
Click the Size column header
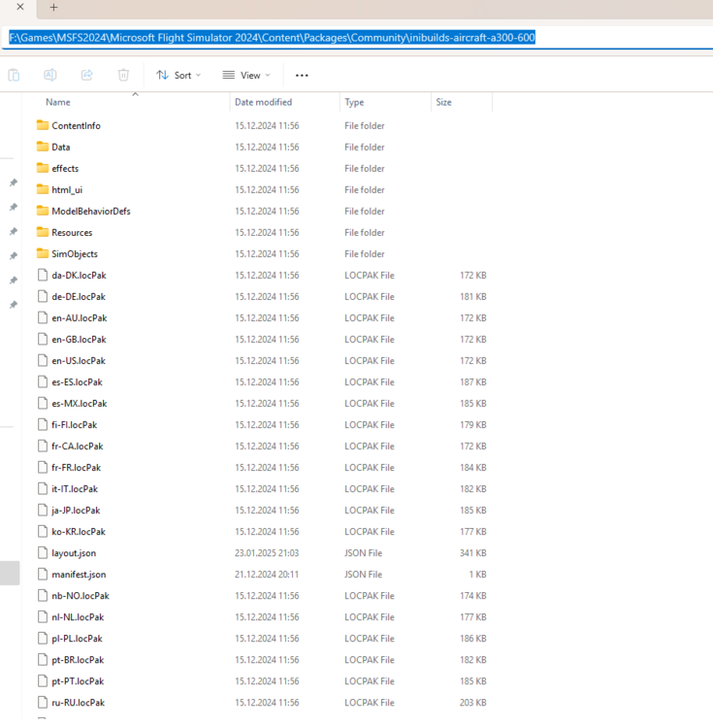pos(443,102)
